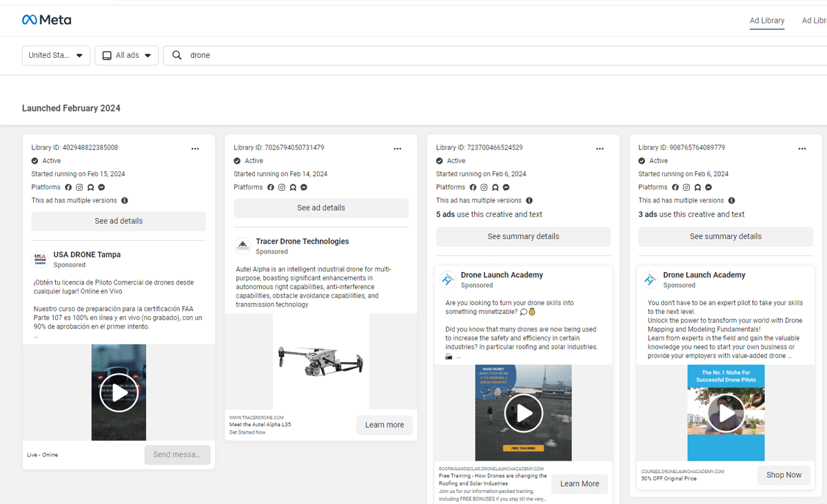Click USA DRONE Tampa profile logo
This screenshot has width=827, height=504.
(x=40, y=260)
